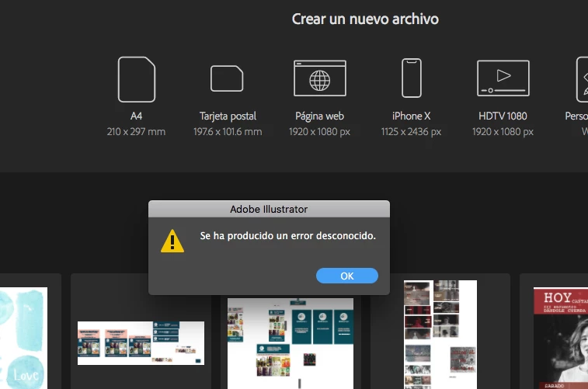Click the Página web label
Viewport: 588px width, 389px height.
coord(319,116)
